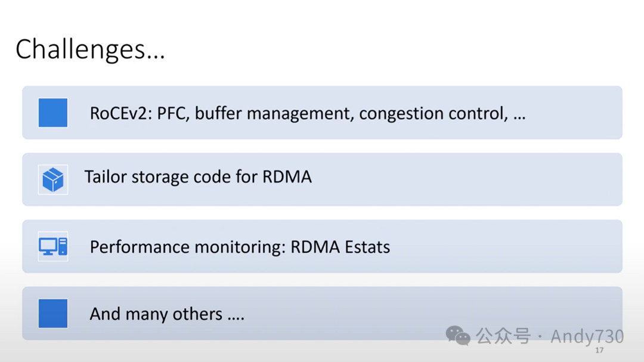This screenshot has width=644, height=362.
Task: Click the trailing ellipsis after congestion control
Action: point(519,115)
